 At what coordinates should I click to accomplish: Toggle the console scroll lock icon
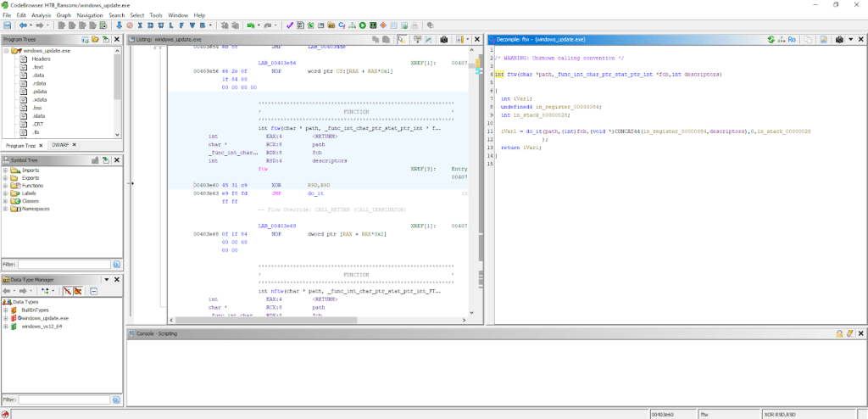(x=841, y=334)
